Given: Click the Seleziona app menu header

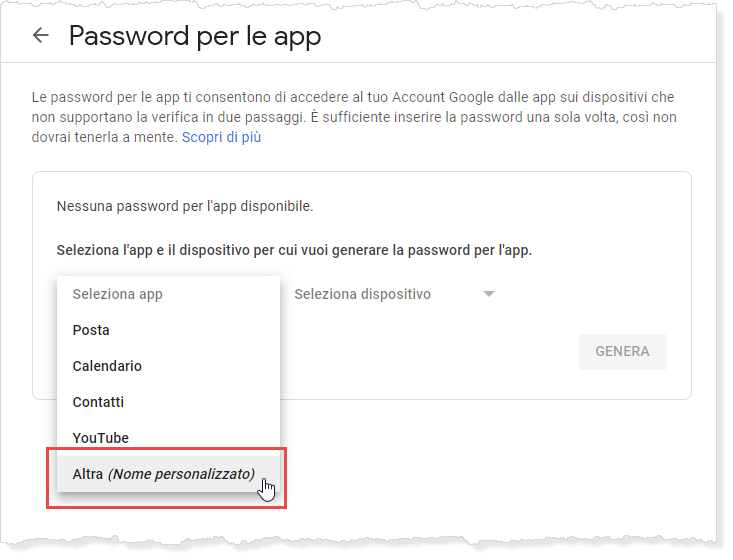Looking at the screenshot, I should 118,294.
